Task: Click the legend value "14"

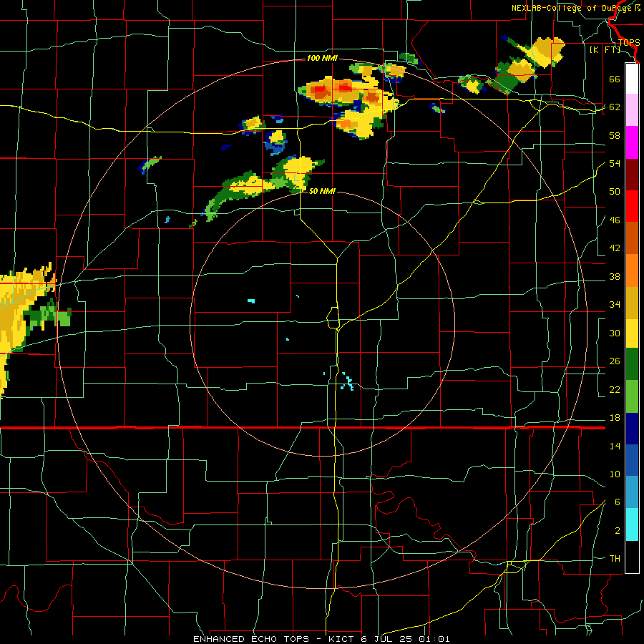Action: click(615, 446)
